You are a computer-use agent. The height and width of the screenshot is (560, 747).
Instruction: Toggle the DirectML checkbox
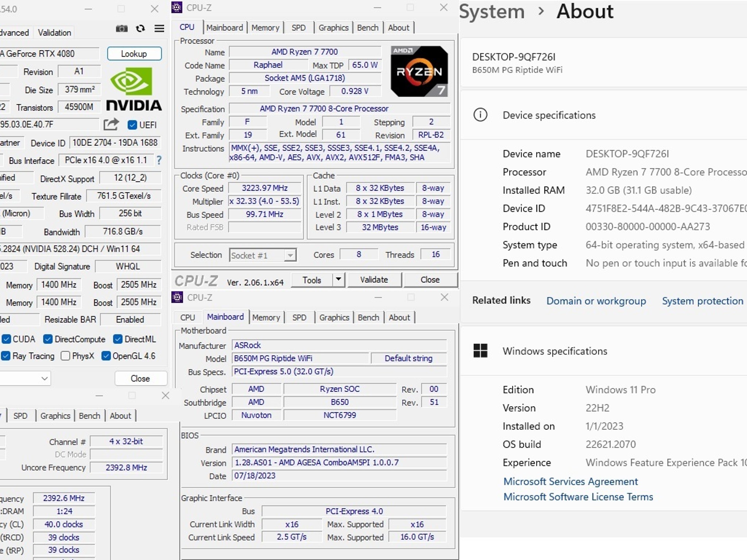(118, 339)
